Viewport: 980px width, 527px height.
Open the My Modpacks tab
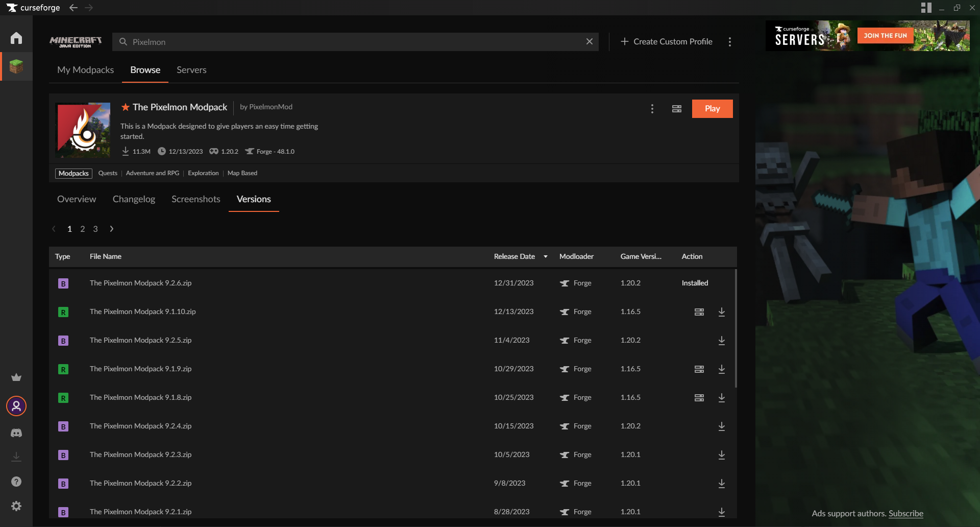coord(85,70)
